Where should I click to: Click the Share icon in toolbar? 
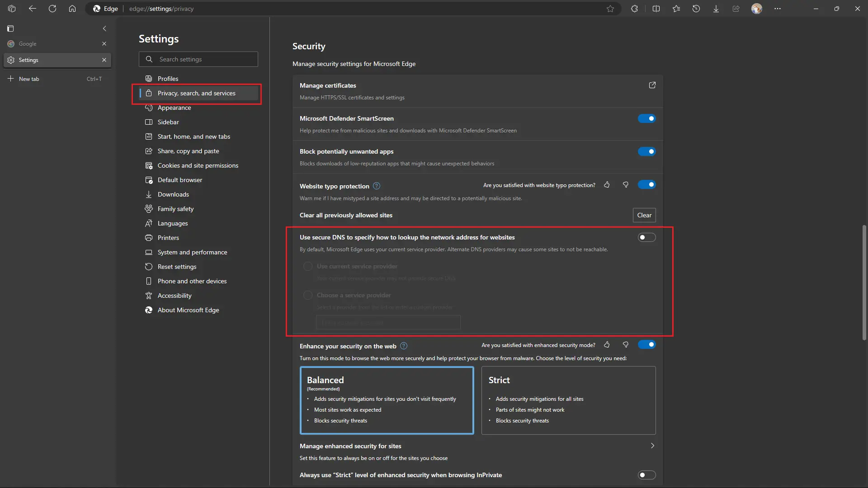click(x=736, y=9)
